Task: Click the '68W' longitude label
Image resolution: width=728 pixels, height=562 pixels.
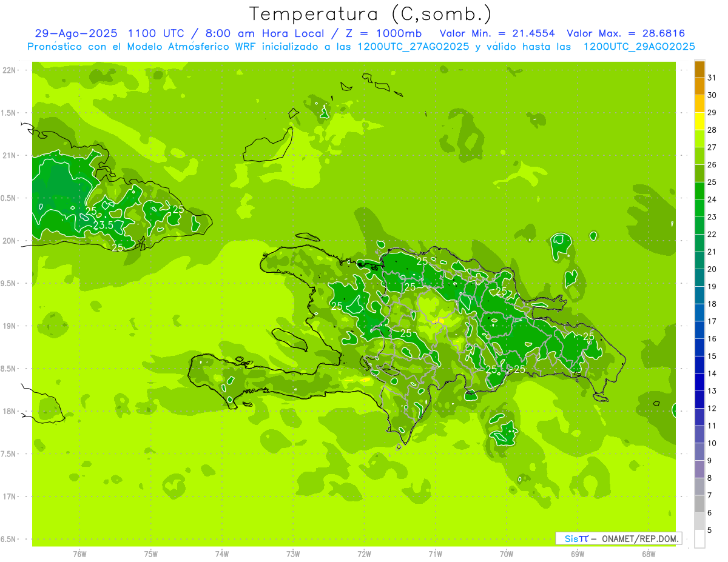Action: [x=649, y=554]
